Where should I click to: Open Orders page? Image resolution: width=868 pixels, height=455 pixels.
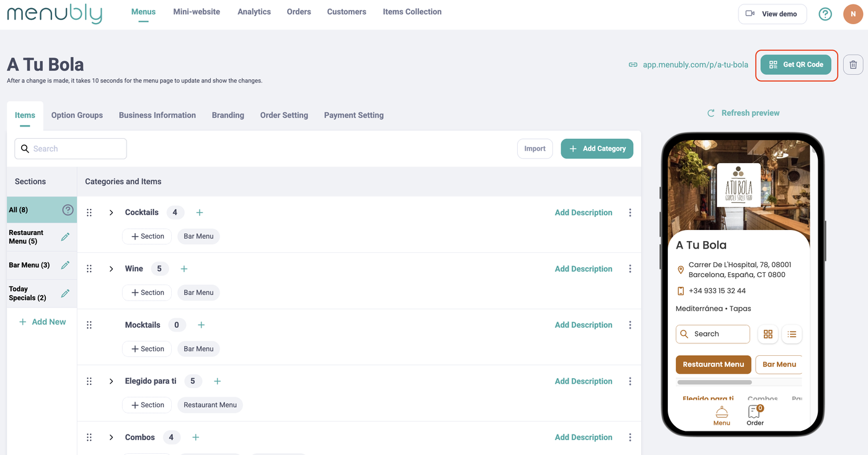pyautogui.click(x=299, y=12)
